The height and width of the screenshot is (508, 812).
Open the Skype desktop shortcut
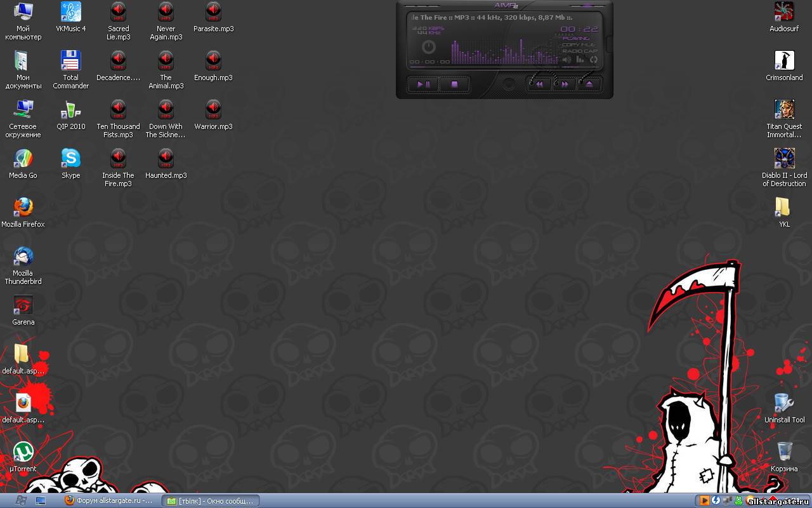70,159
